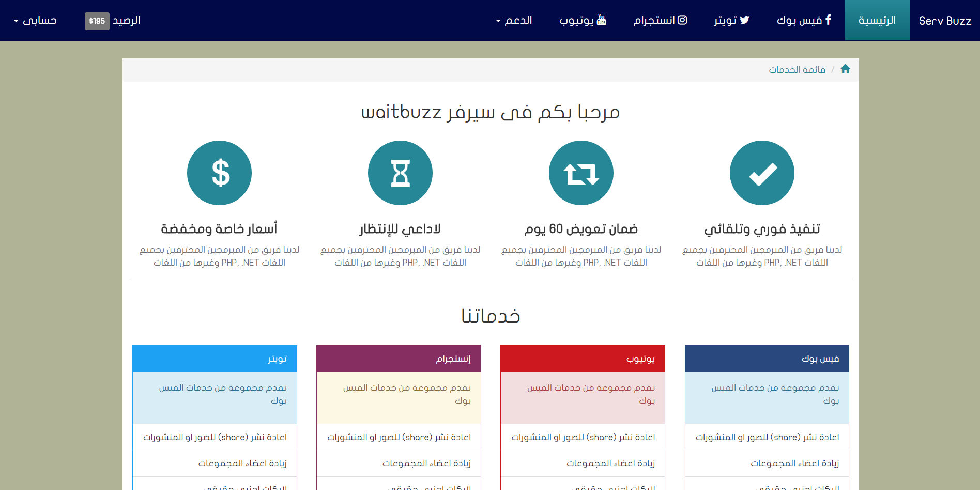Screen dimensions: 980x490
Task: Open تويتر menu item
Action: point(731,20)
